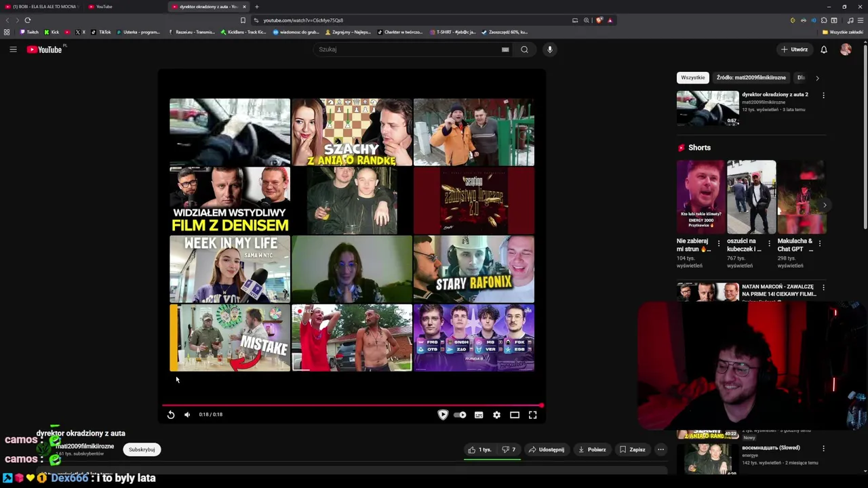The height and width of the screenshot is (488, 868).
Task: Replay the finished video
Action: [171, 415]
